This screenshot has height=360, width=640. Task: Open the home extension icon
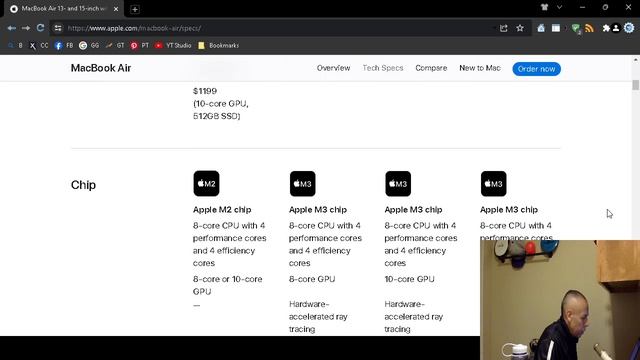(541, 28)
